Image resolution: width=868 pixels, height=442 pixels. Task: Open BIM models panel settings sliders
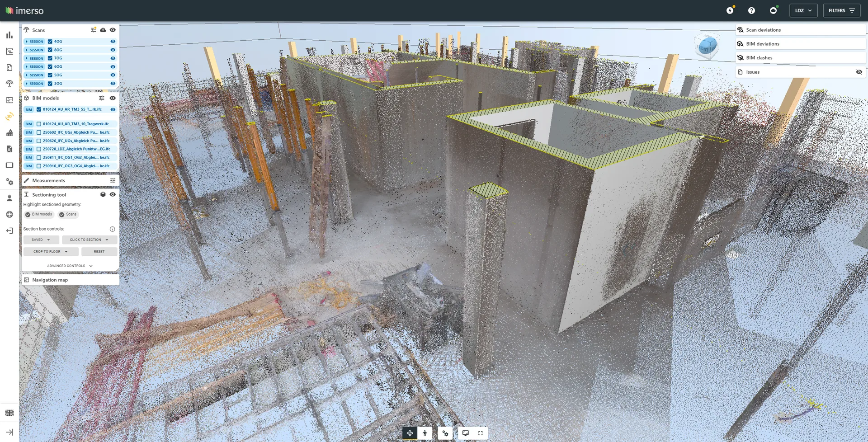click(x=102, y=98)
